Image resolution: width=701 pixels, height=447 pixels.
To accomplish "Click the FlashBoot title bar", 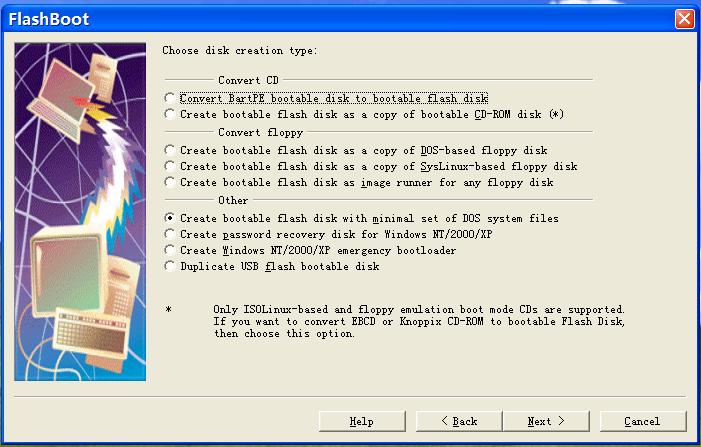I will [300, 18].
